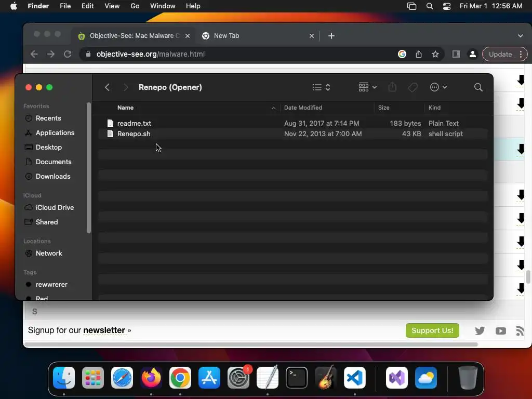Toggle sort direction arrow in Name column
532x399 pixels.
[273, 108]
